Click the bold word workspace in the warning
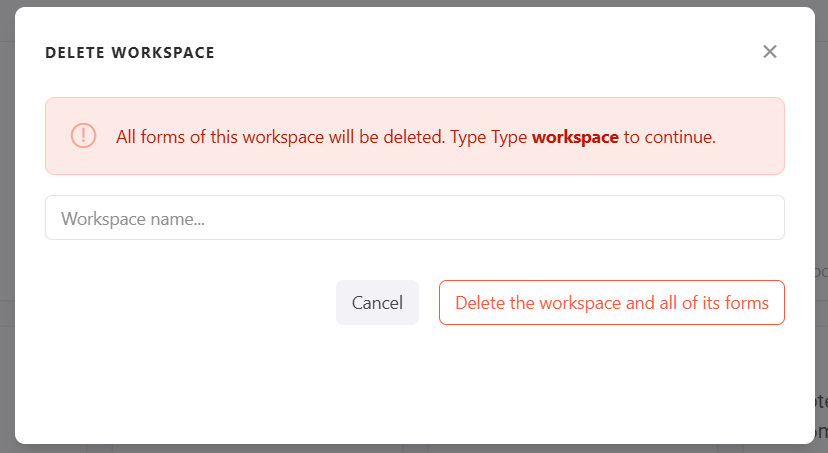Screen dimensions: 828x453 [575, 137]
